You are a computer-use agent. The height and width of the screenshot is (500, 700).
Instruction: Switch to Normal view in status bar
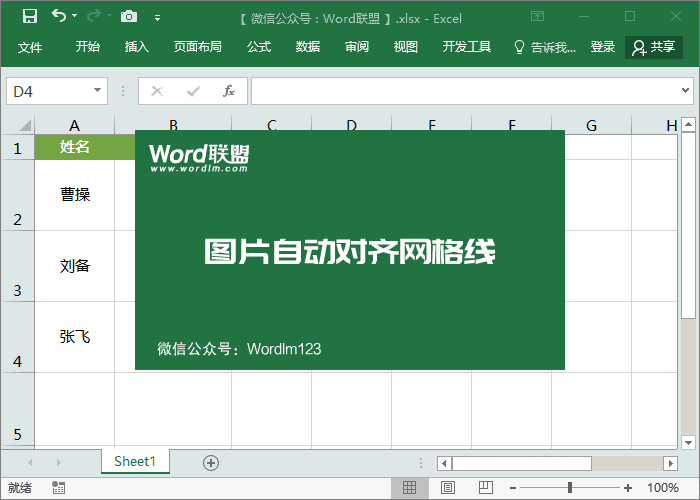[x=409, y=488]
